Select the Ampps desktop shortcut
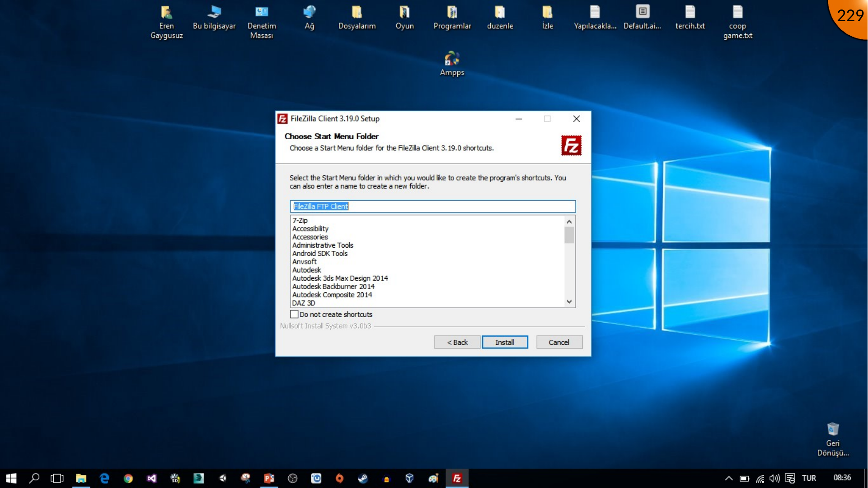This screenshot has height=488, width=868. click(x=452, y=64)
